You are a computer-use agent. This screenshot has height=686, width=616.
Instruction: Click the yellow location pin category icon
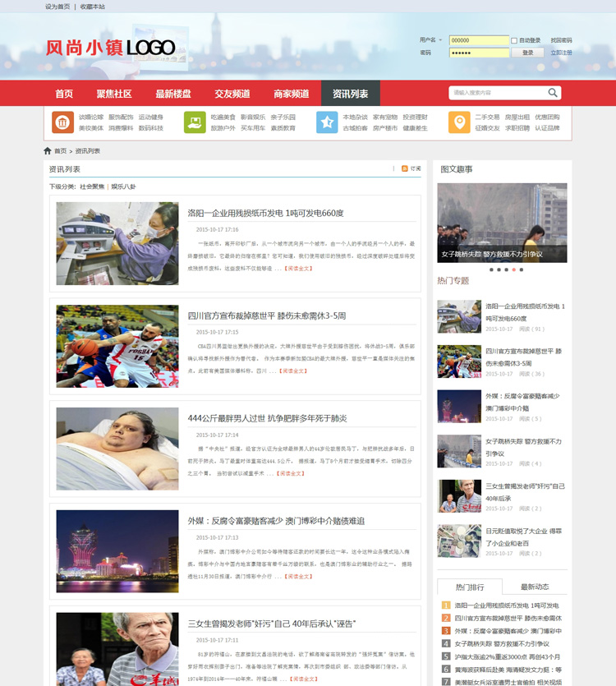click(x=459, y=122)
